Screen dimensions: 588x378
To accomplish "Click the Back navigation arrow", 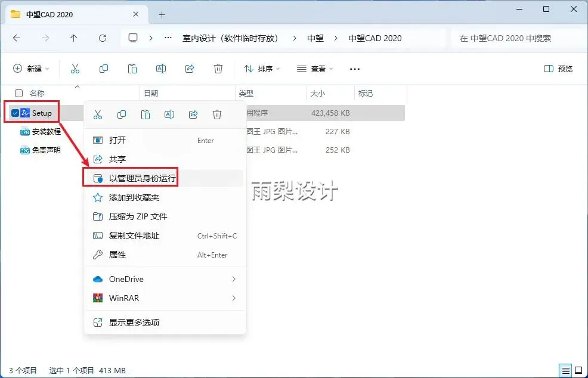I will (17, 38).
